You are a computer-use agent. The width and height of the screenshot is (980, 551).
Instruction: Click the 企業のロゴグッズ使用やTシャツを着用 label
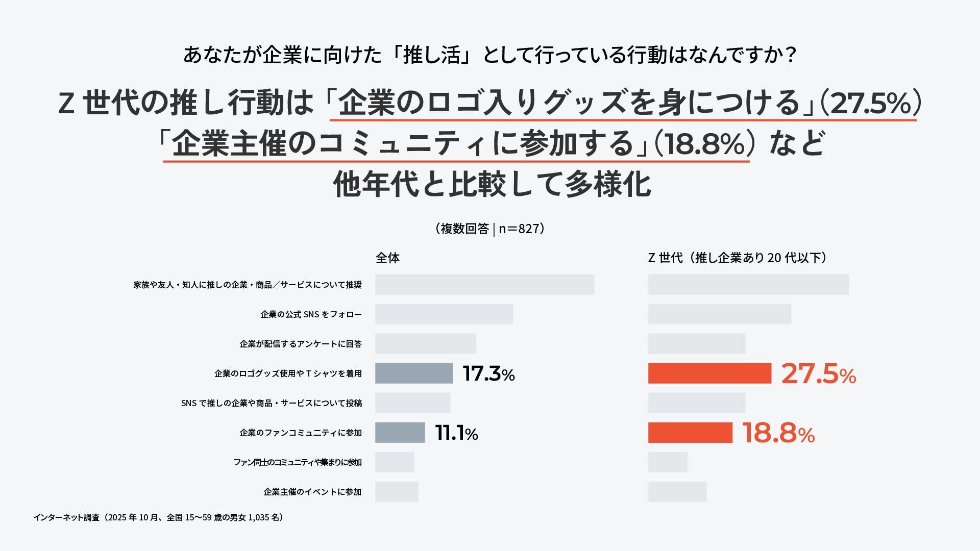288,373
